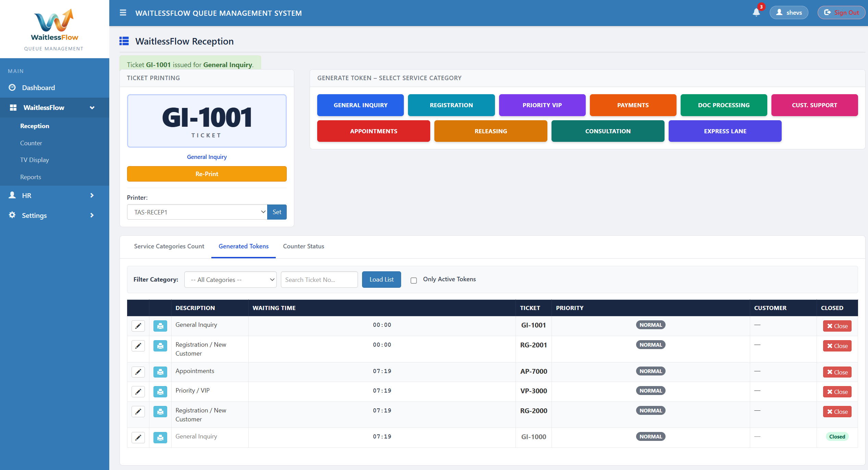Edit the AP-7000 token row
The image size is (868, 470).
138,372
